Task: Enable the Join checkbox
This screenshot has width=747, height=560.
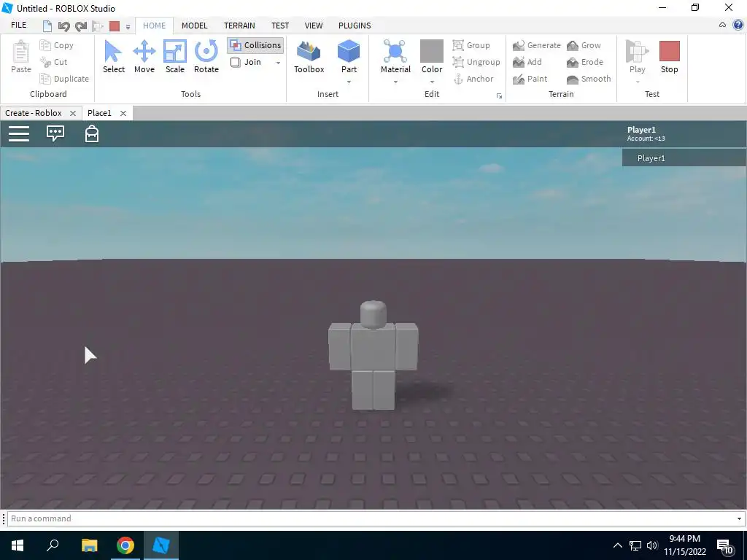Action: pyautogui.click(x=235, y=62)
